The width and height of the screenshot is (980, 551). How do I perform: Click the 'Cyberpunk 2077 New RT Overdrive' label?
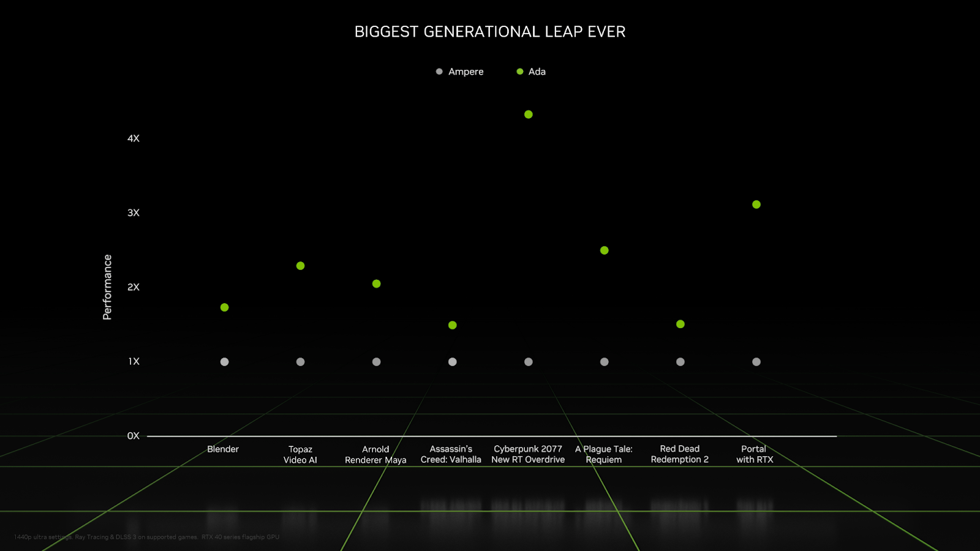pos(528,454)
